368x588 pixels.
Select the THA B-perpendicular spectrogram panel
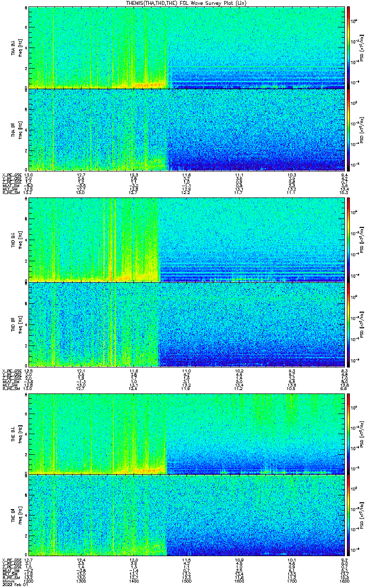[187, 48]
